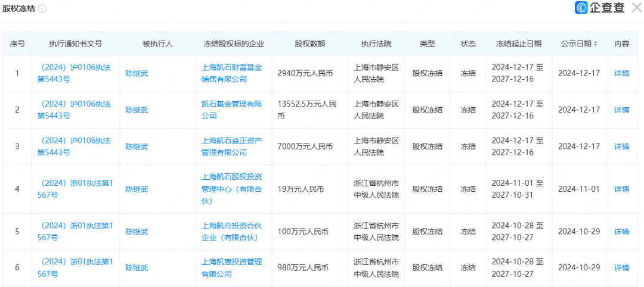The height and width of the screenshot is (287, 644).
Task: Click the 冻结起止日期 column header
Action: click(519, 44)
